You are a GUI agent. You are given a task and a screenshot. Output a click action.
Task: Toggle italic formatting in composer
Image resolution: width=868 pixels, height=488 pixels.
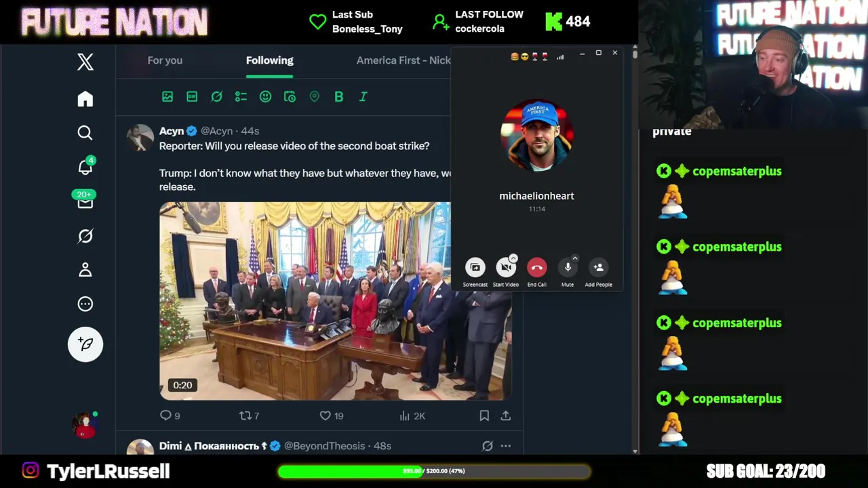click(363, 97)
